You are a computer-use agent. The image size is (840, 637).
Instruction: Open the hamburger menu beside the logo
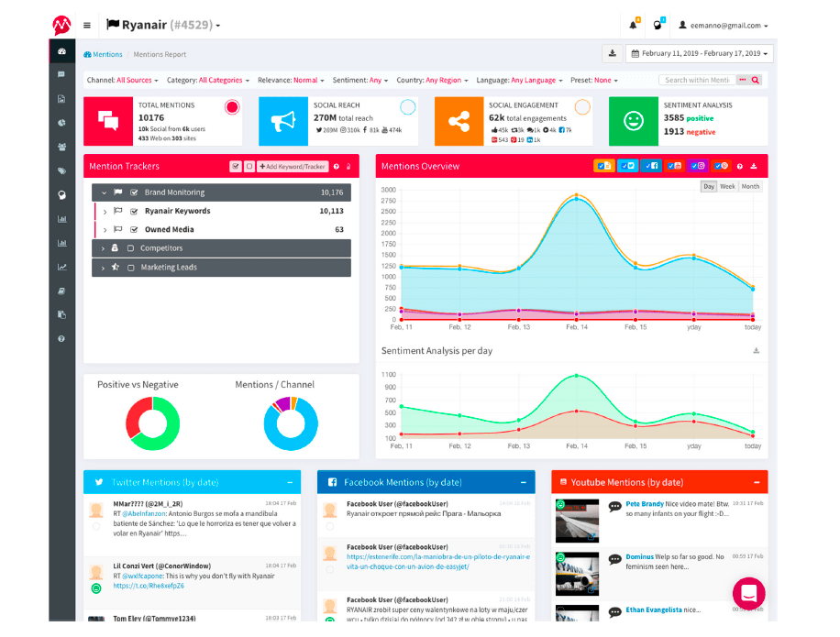(x=87, y=25)
